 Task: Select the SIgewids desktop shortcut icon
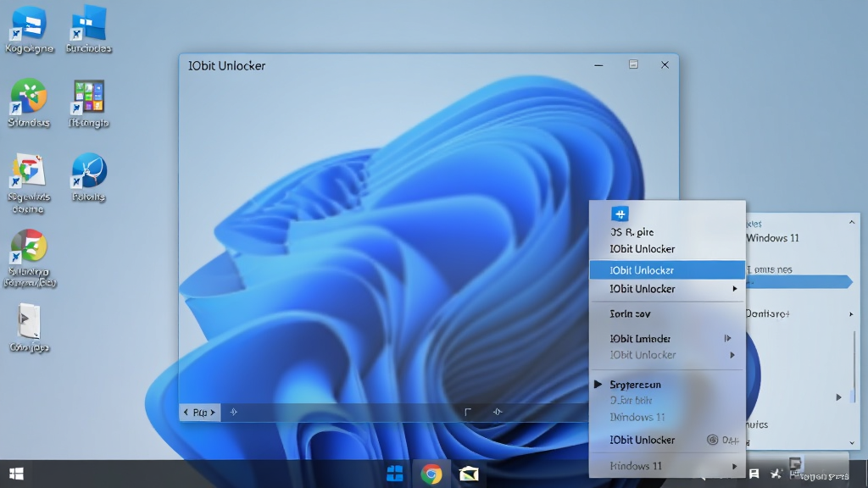coord(28,184)
